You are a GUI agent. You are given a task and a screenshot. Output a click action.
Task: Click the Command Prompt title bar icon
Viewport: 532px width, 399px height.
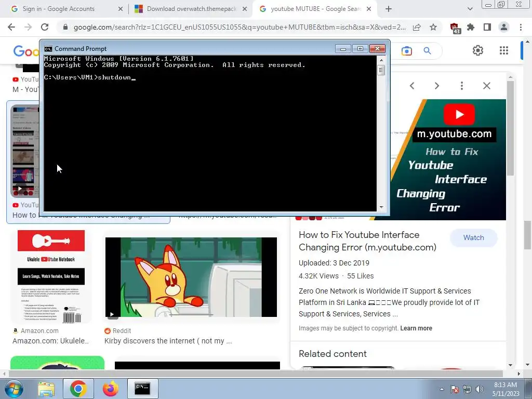(x=48, y=49)
